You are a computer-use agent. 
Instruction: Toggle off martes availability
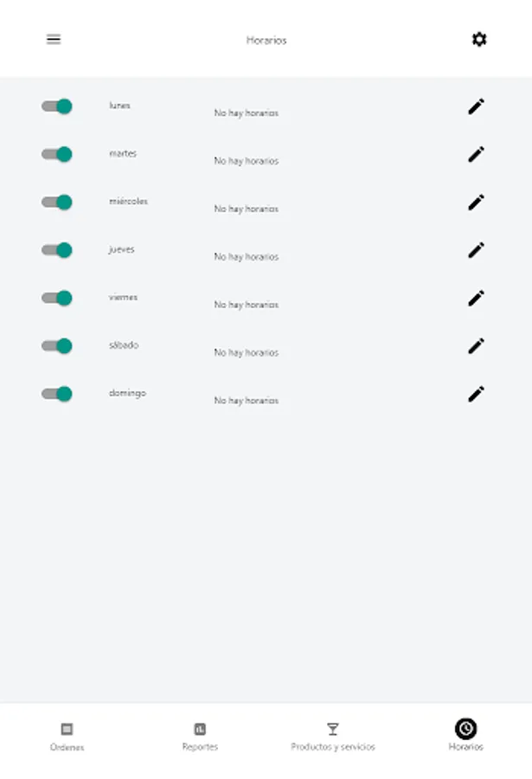54,153
